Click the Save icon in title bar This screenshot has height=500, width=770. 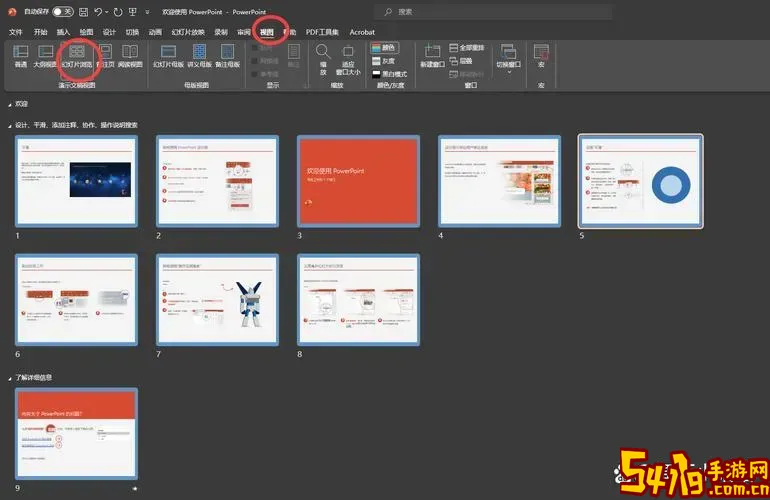pos(84,12)
